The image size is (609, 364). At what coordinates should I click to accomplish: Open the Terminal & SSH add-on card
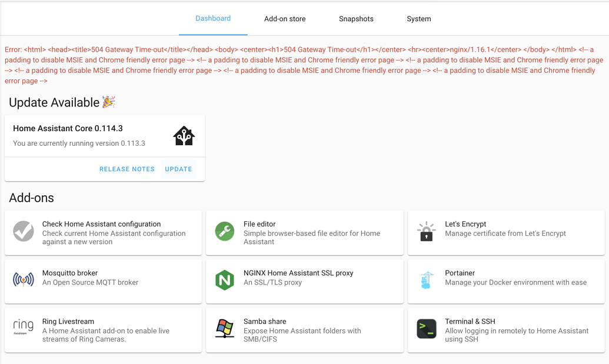pos(505,330)
